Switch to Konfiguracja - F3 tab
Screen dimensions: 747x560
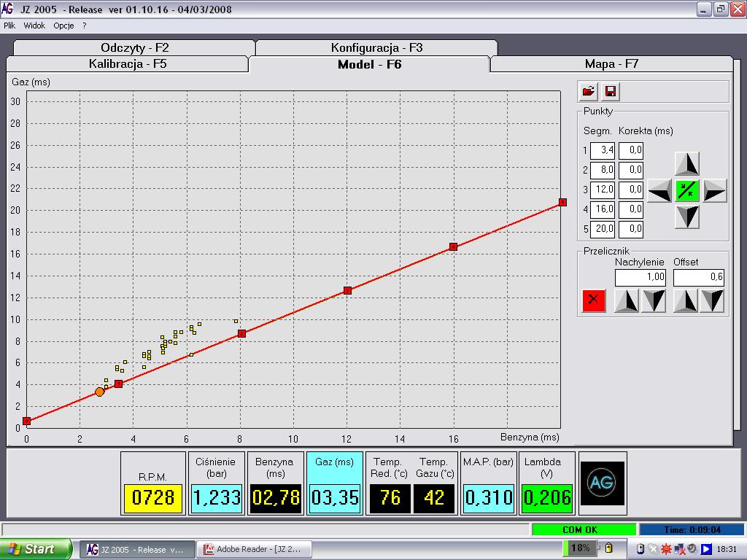click(377, 47)
